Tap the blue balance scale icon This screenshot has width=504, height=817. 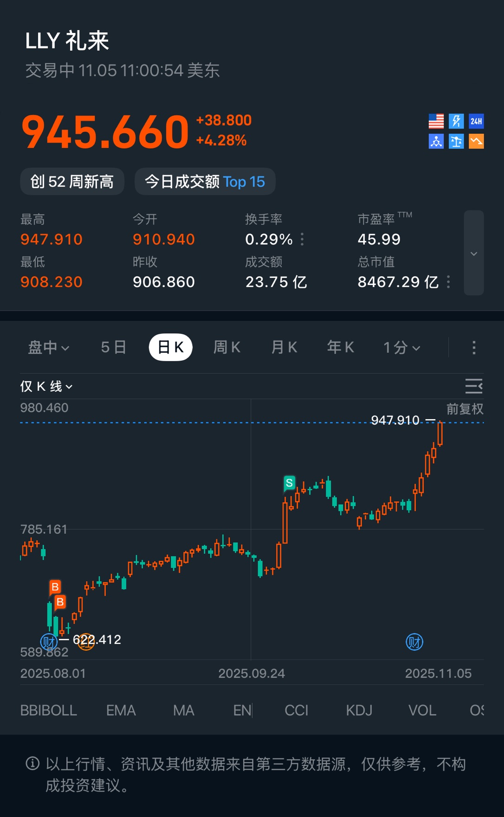[x=456, y=141]
